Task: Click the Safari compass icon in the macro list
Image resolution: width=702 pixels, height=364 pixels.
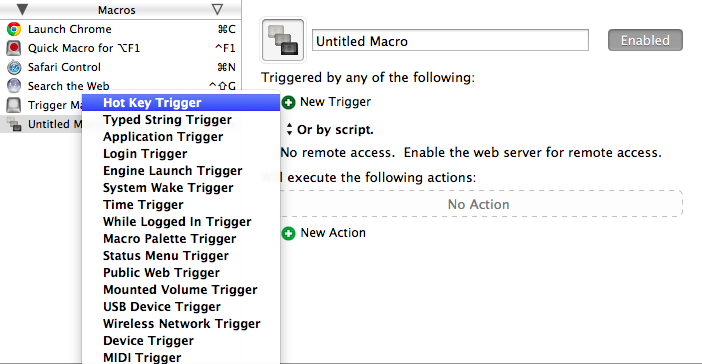Action: coord(14,67)
